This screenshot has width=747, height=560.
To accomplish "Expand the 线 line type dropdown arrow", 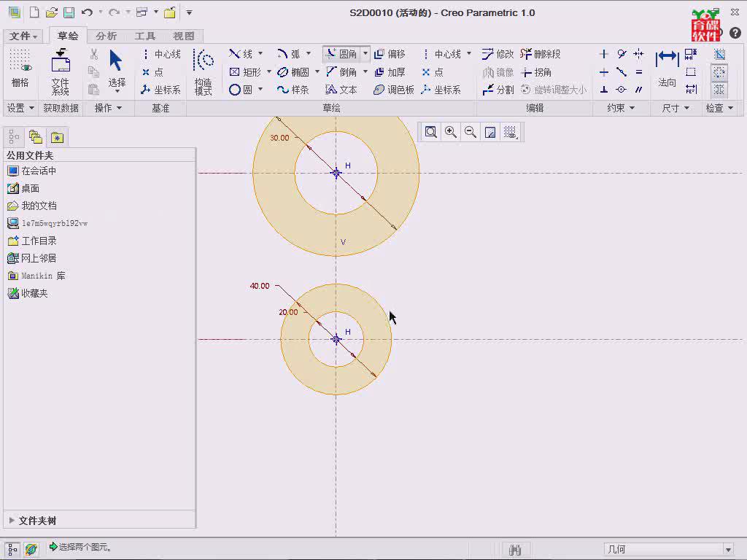I will click(x=260, y=53).
